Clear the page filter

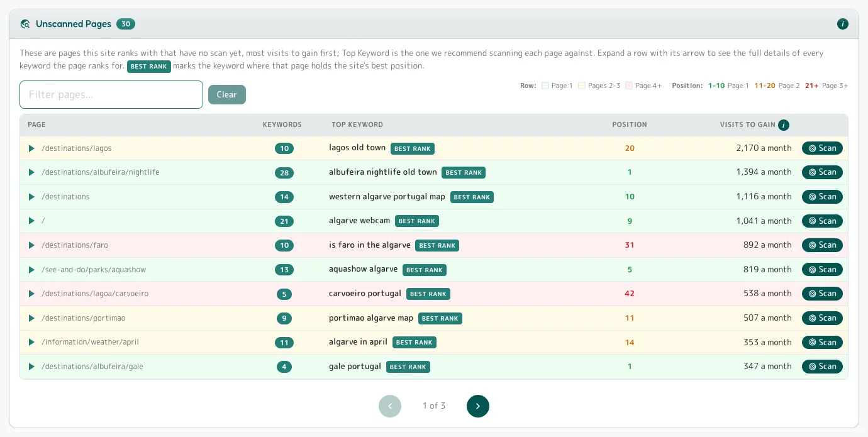coord(227,95)
